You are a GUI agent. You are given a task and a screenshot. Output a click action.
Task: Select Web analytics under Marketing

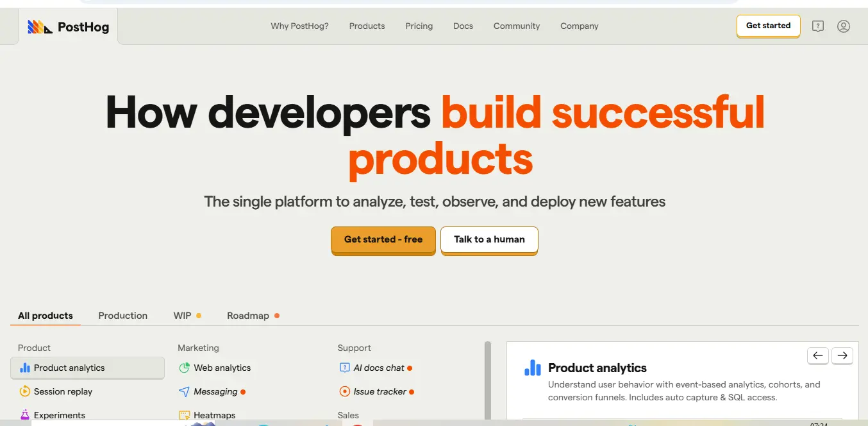click(222, 368)
